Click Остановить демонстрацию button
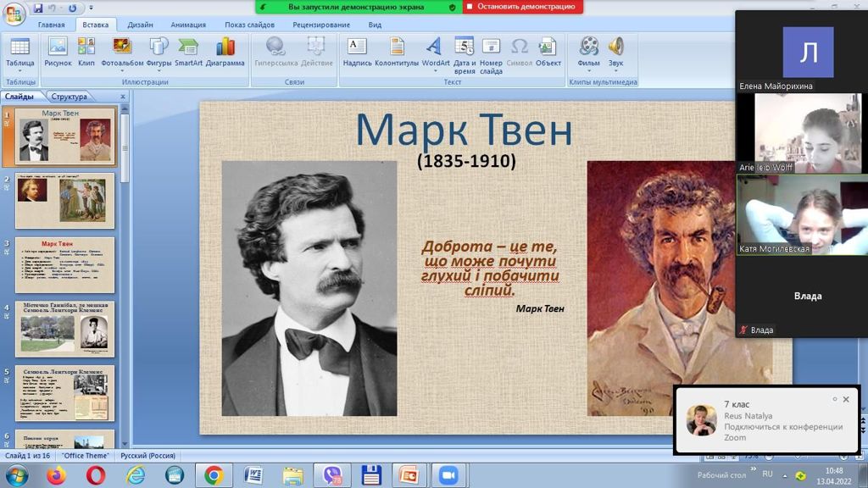The height and width of the screenshot is (488, 868). (523, 7)
